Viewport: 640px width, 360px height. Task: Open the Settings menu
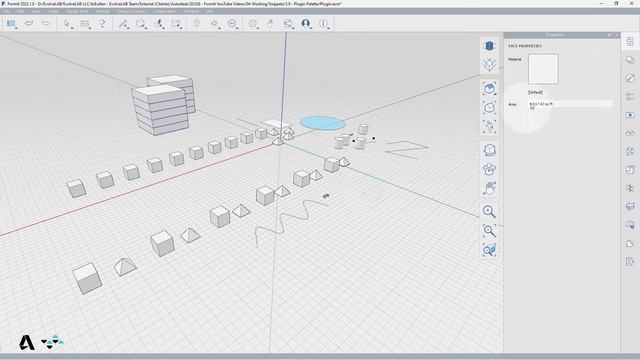103,11
